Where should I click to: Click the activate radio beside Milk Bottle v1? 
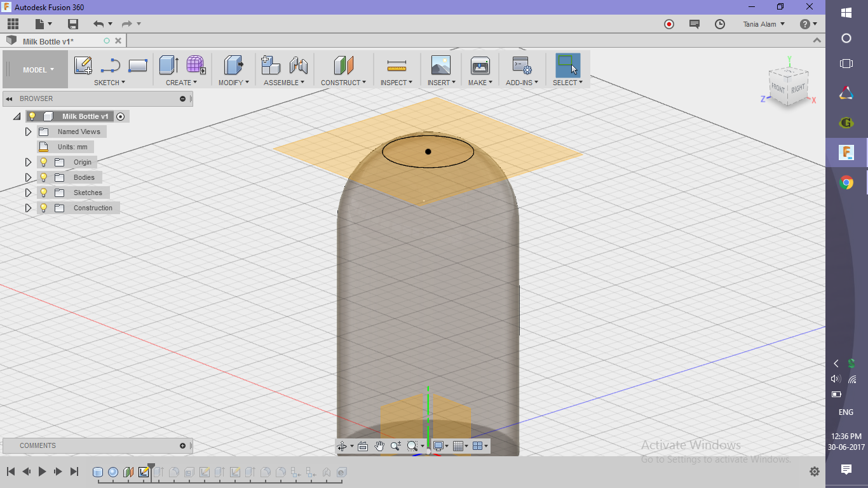click(120, 116)
